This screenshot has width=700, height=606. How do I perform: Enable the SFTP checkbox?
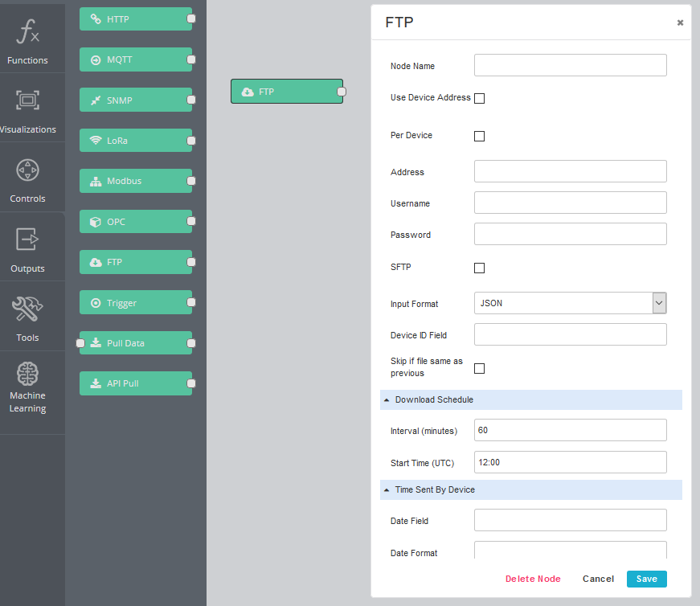[x=479, y=268]
